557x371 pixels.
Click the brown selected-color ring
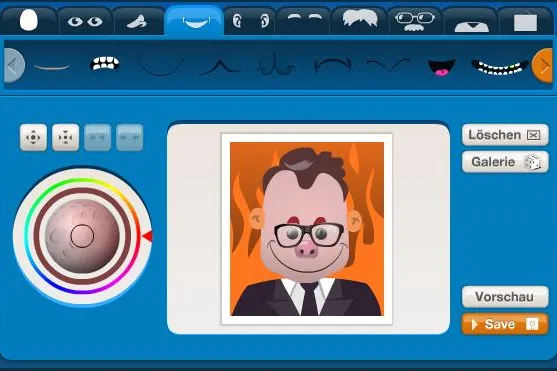[x=82, y=190]
